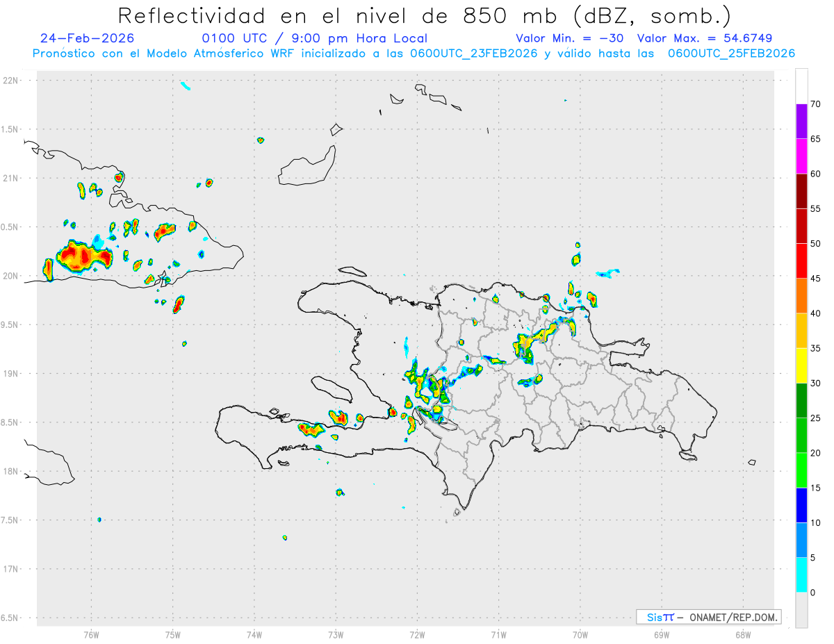This screenshot has height=644, width=834.
Task: Click the '22N' latitude label
Action: pyautogui.click(x=12, y=81)
